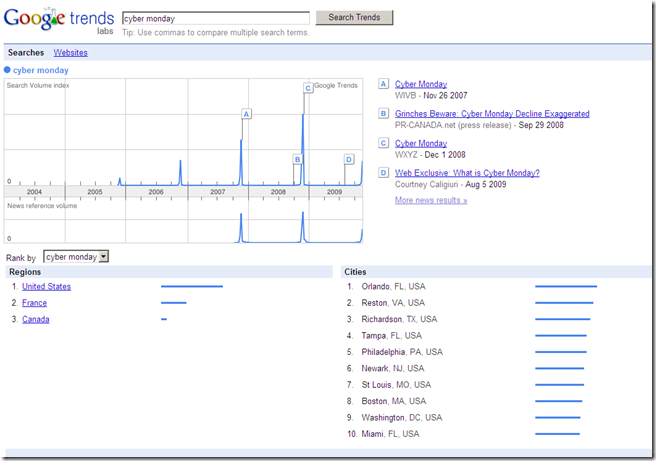The height and width of the screenshot is (461, 656).
Task: Click in the search terms input field
Action: tap(216, 18)
